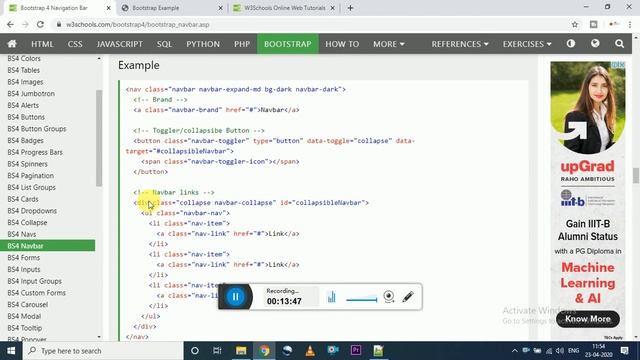This screenshot has height=360, width=640.
Task: Open Windows Start menu
Action: click(x=11, y=351)
